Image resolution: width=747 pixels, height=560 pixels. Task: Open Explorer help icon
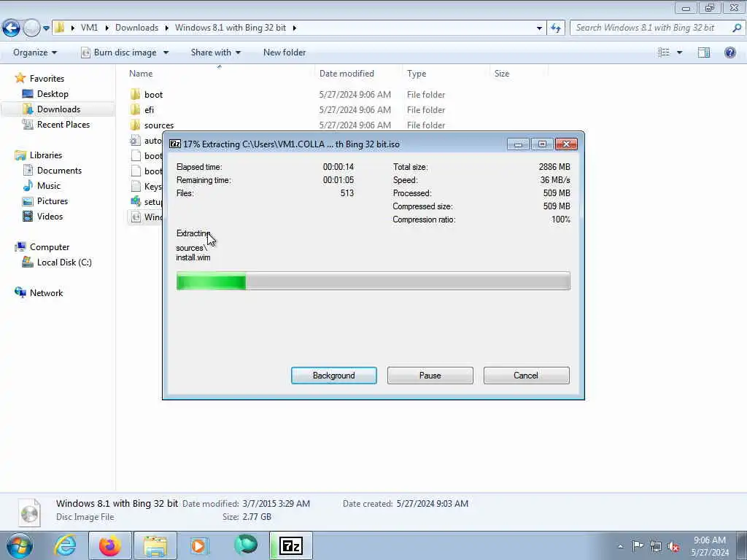pos(729,52)
